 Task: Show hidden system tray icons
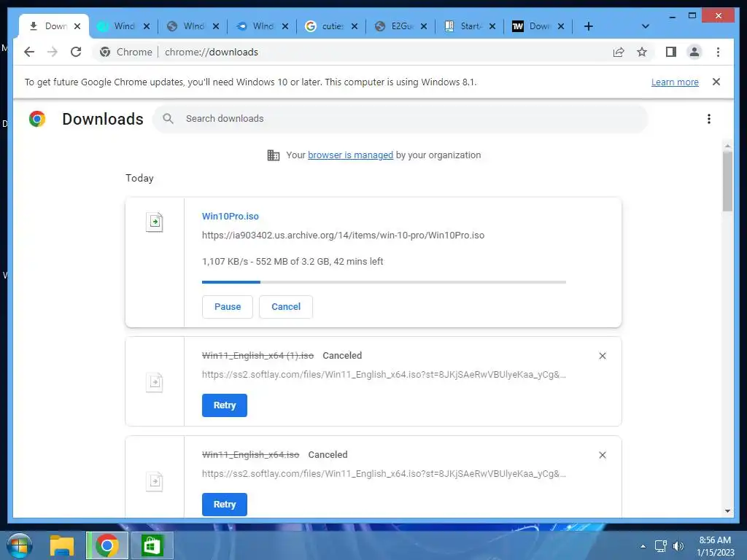643,546
